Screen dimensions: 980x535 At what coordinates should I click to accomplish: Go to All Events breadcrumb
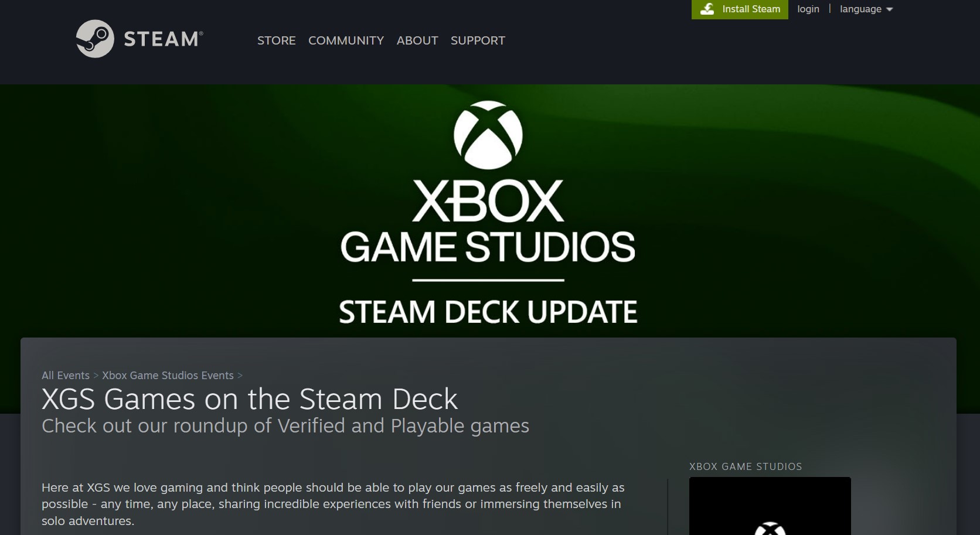(x=66, y=375)
